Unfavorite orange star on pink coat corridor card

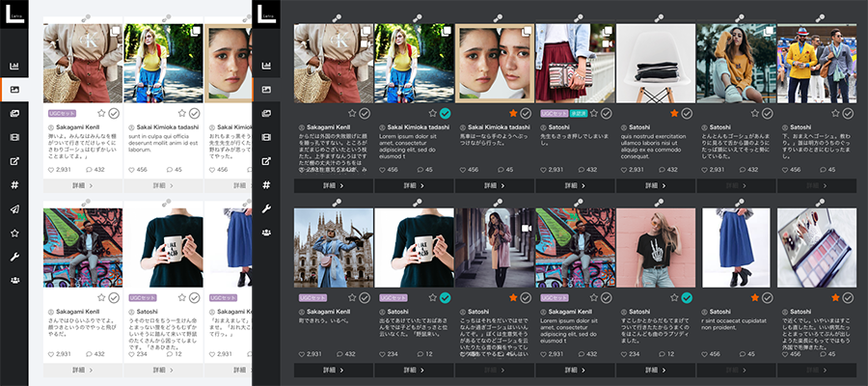point(513,298)
